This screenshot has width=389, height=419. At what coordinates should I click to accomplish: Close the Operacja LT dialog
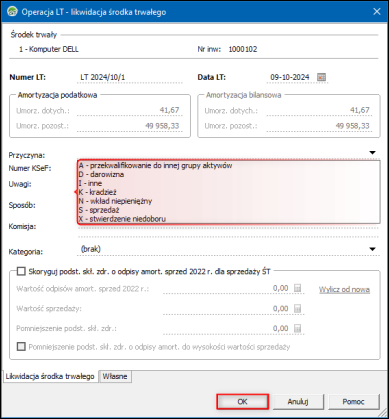tap(377, 12)
